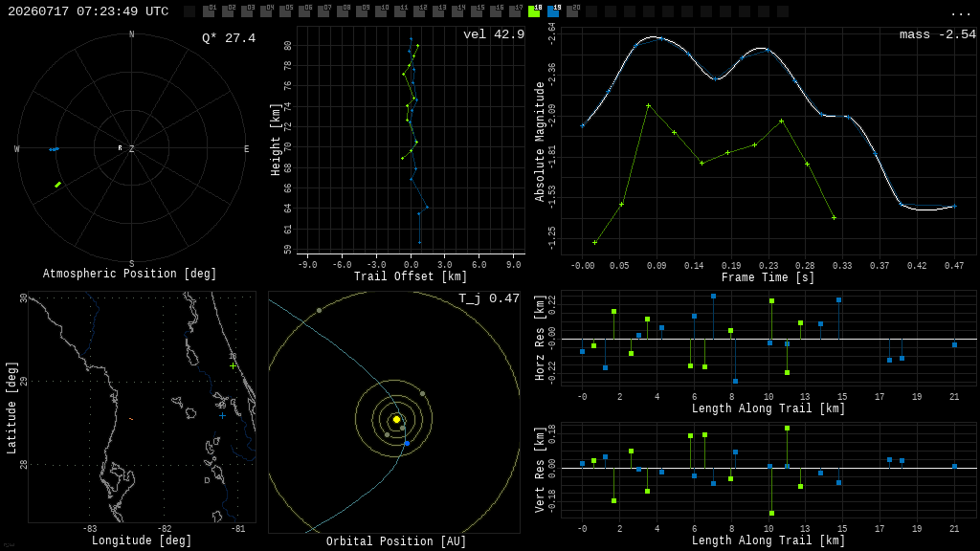The image size is (980, 551).
Task: Open the three-dots menu at top right
Action: click(960, 13)
